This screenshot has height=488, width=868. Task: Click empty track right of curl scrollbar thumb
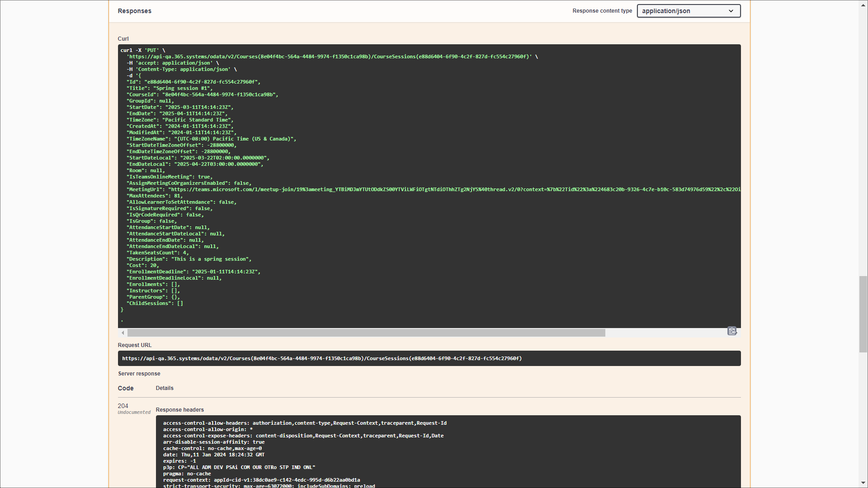pyautogui.click(x=665, y=333)
